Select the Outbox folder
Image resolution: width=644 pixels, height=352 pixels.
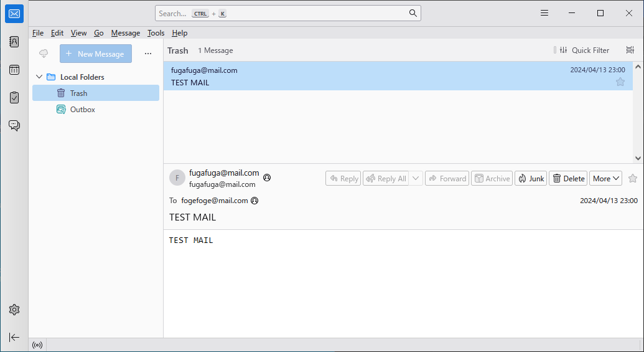82,110
